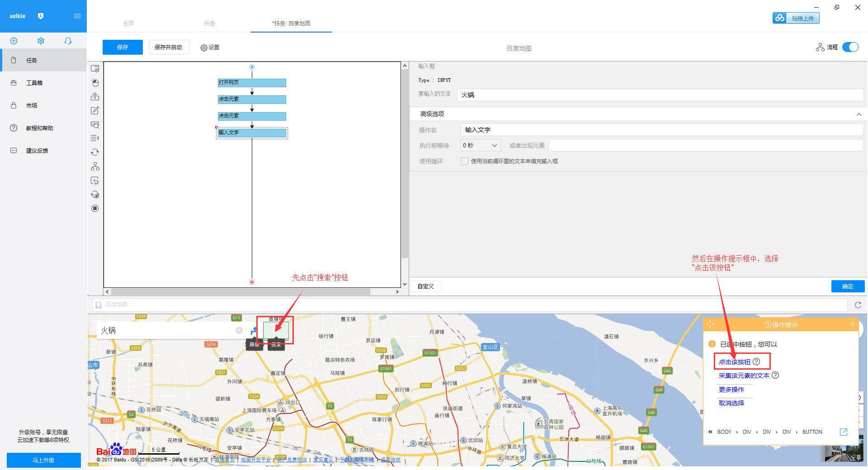
Task: Click the 采集该元素的文本 link
Action: tap(744, 376)
